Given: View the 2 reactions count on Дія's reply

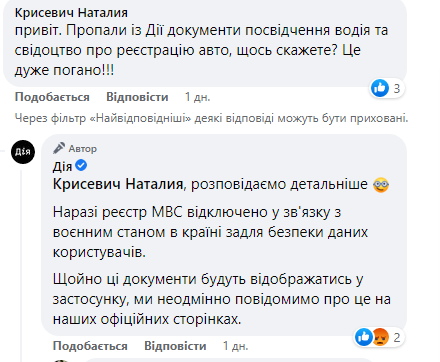Looking at the screenshot, I should (396, 338).
